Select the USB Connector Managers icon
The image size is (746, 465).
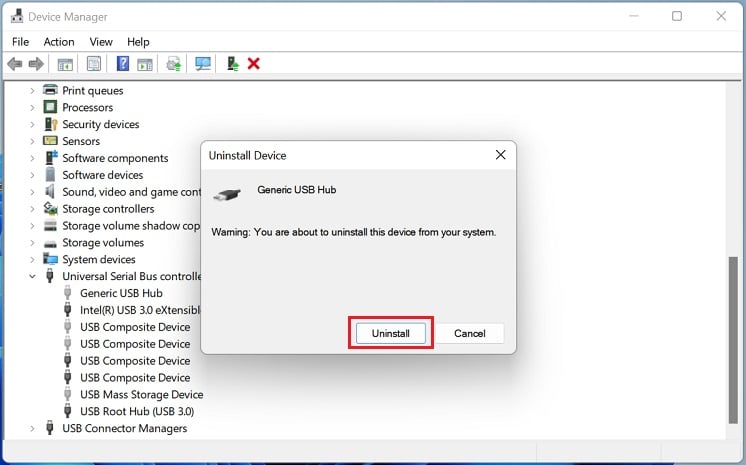[49, 428]
